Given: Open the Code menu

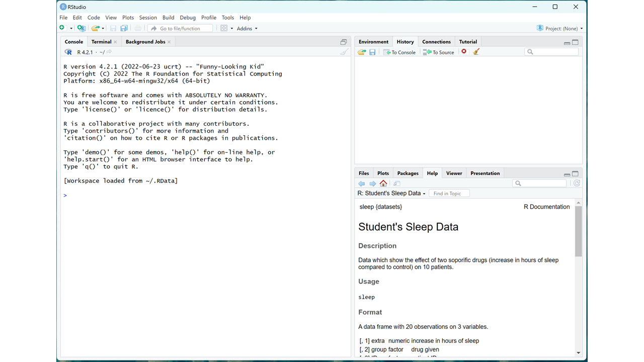Looking at the screenshot, I should pyautogui.click(x=94, y=18).
